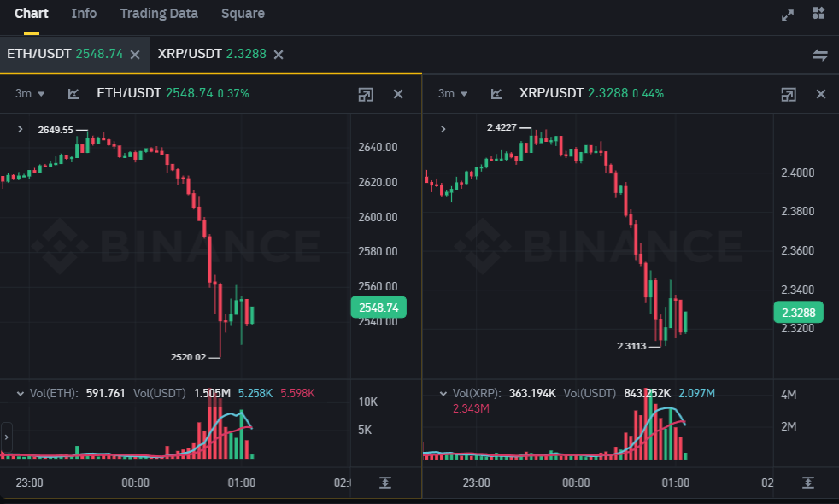Switch to the Info tab
The image size is (839, 504).
click(84, 14)
